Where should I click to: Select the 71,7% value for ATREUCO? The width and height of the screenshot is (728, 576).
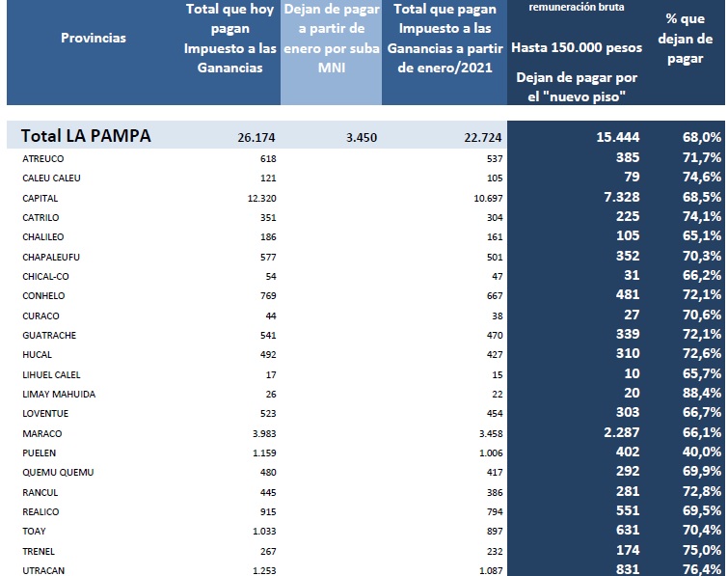pyautogui.click(x=702, y=157)
